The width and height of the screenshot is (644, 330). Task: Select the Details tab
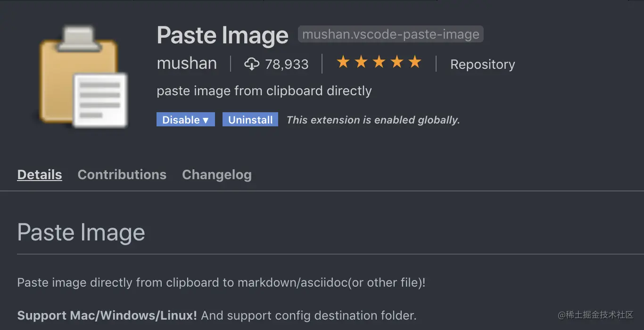(x=40, y=174)
